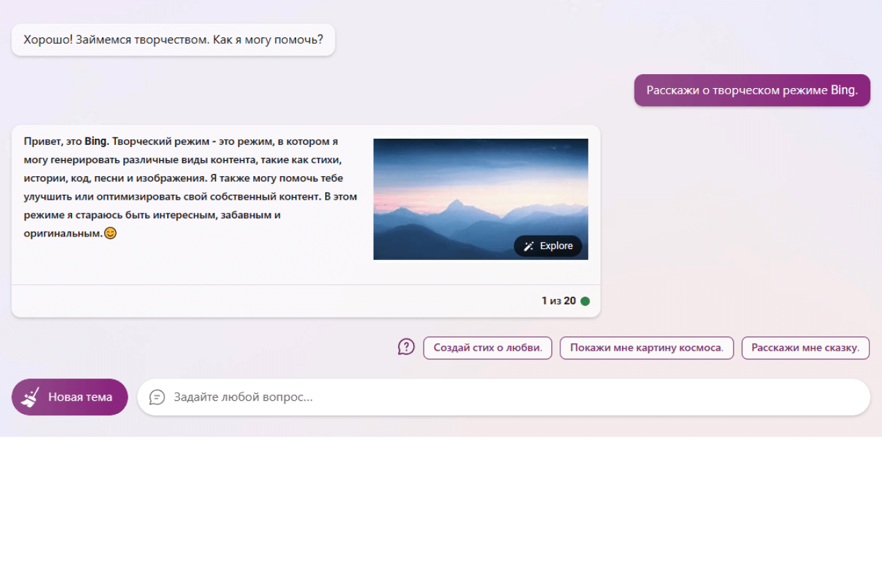This screenshot has height=588, width=882.
Task: Click the greeting bubble Хорошо! Займемся творчеством
Action: tap(173, 40)
